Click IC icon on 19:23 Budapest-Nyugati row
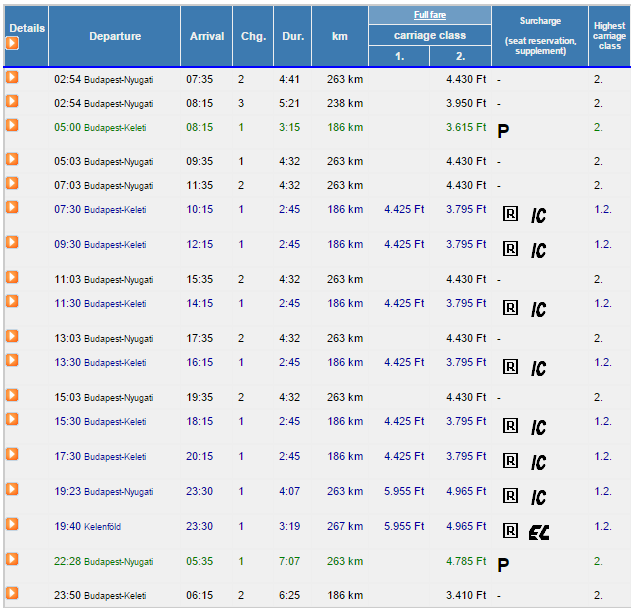This screenshot has height=608, width=631. [x=538, y=498]
